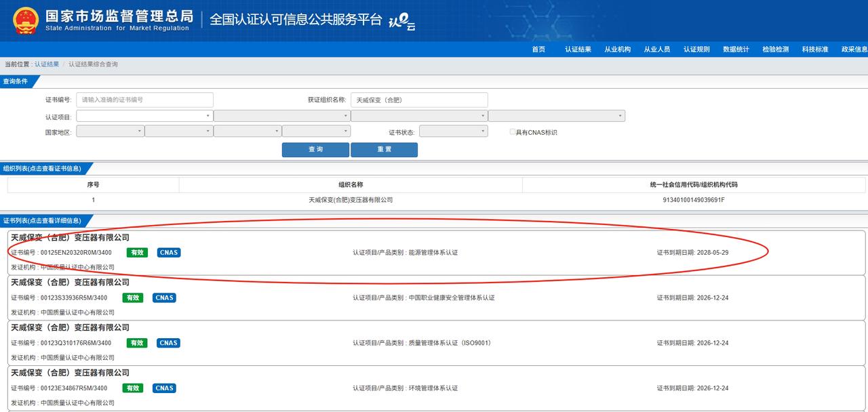Click 有效 badge on 中国职业健康安全管理体系认证 certificate

[x=133, y=297]
